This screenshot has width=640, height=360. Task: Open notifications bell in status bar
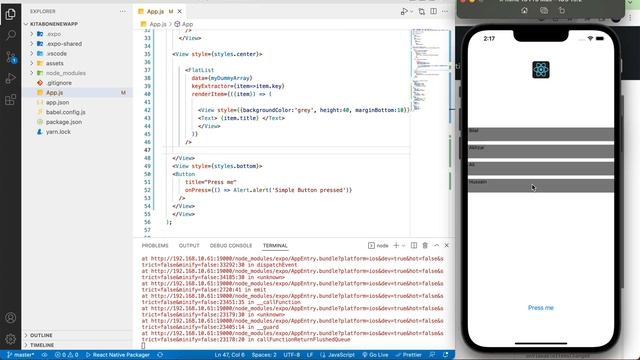[446, 355]
